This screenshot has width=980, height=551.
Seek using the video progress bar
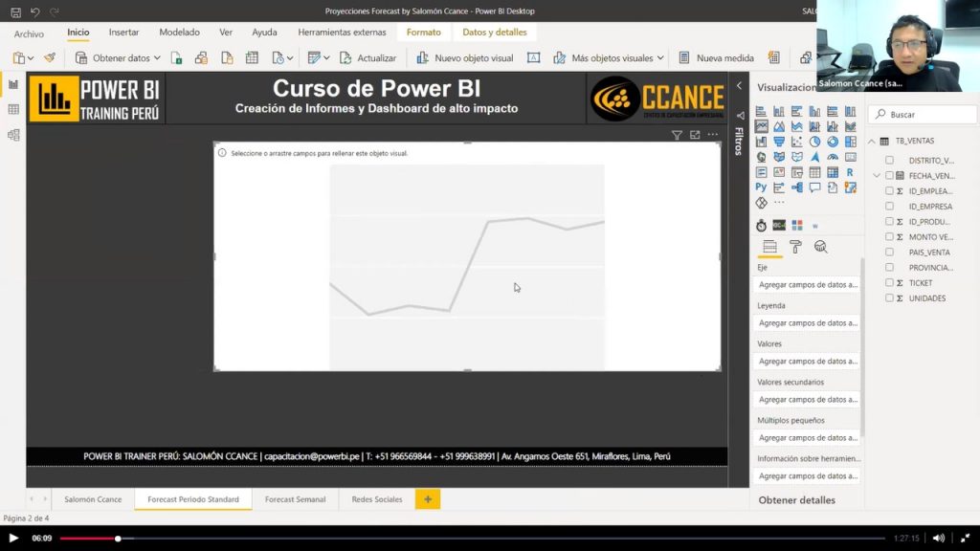click(x=473, y=539)
